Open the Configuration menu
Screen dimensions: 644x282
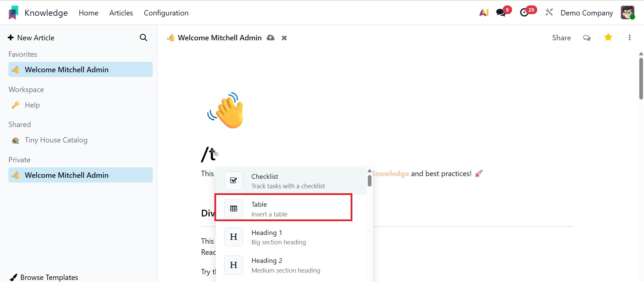pos(166,13)
